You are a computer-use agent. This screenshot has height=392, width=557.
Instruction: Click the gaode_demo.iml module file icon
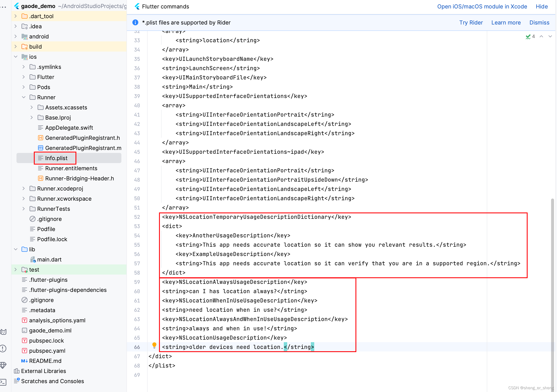point(25,330)
